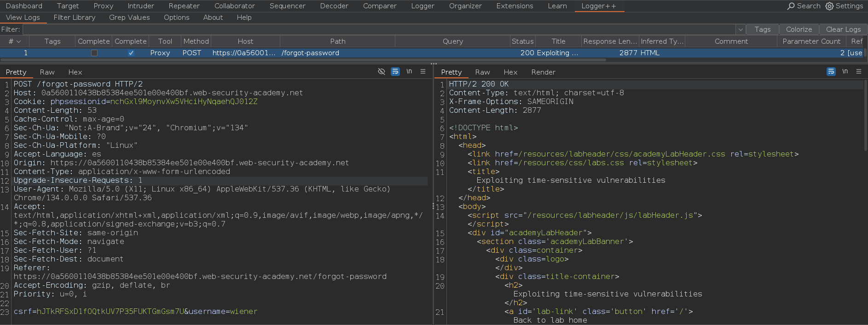Image resolution: width=868 pixels, height=325 pixels.
Task: Clear all logs with Clear Logs
Action: pos(843,29)
